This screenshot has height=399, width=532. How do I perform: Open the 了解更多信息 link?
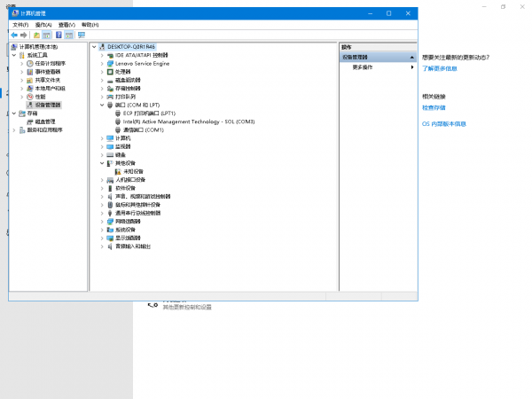coord(440,68)
